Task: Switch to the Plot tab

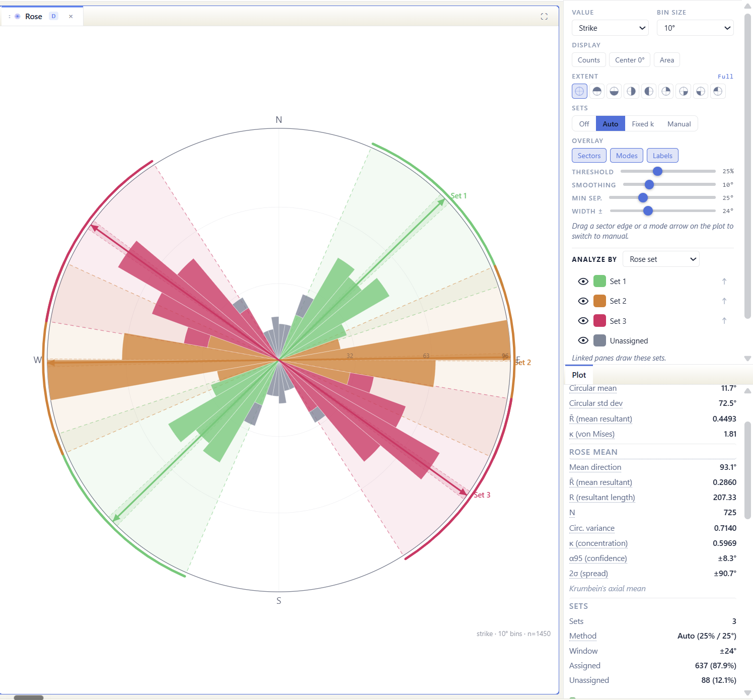Action: [x=579, y=375]
